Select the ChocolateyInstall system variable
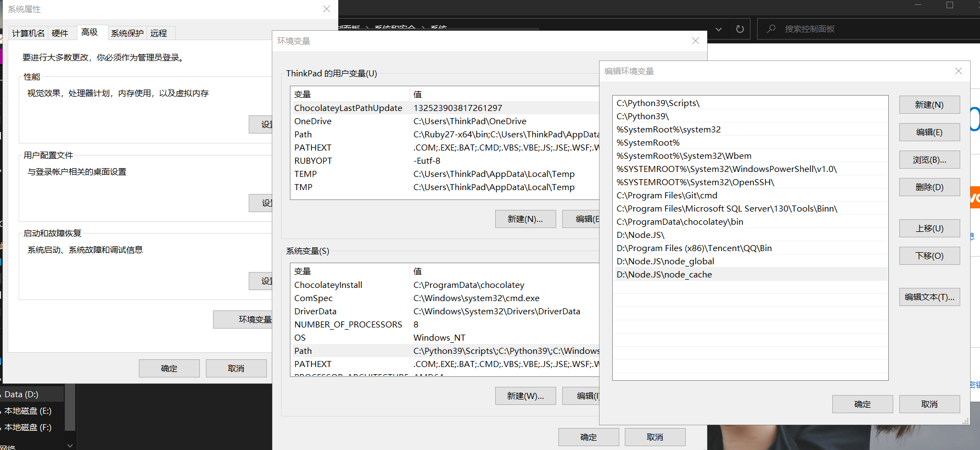This screenshot has width=980, height=450. click(445, 285)
